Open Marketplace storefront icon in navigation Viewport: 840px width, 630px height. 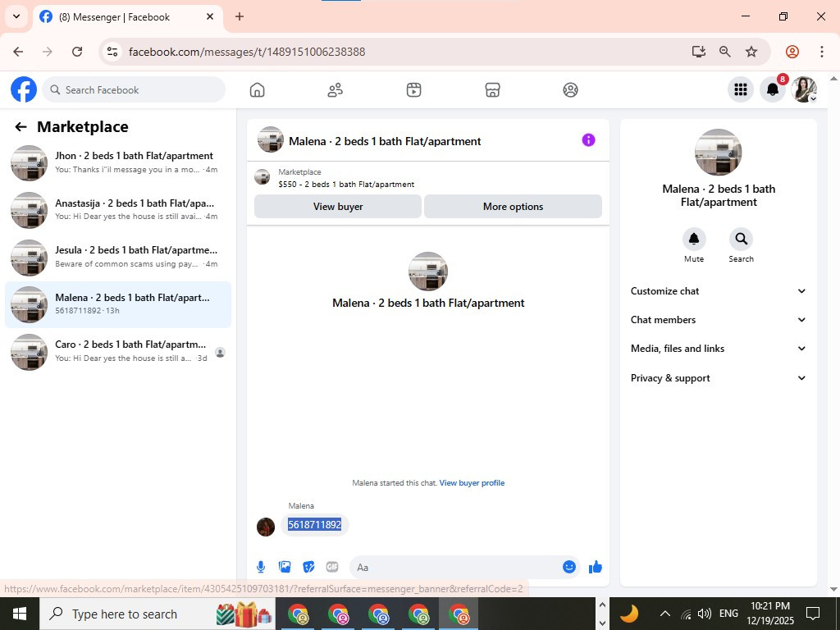coord(492,90)
